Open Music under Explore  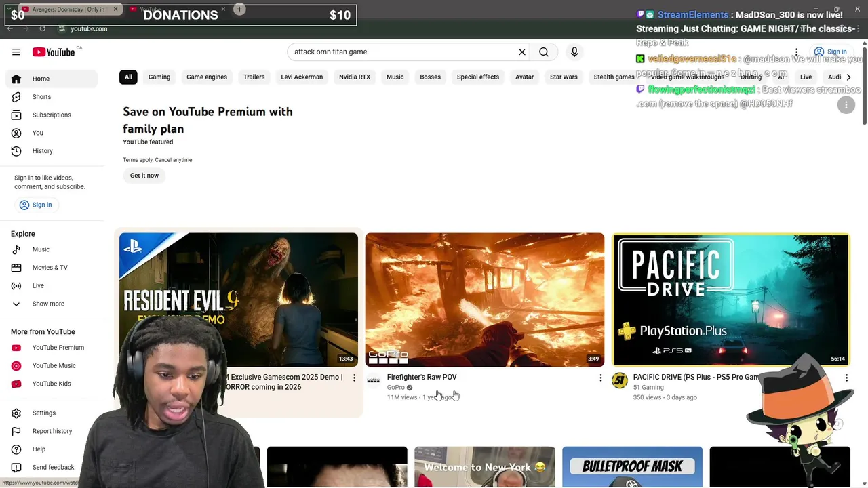(x=52, y=249)
